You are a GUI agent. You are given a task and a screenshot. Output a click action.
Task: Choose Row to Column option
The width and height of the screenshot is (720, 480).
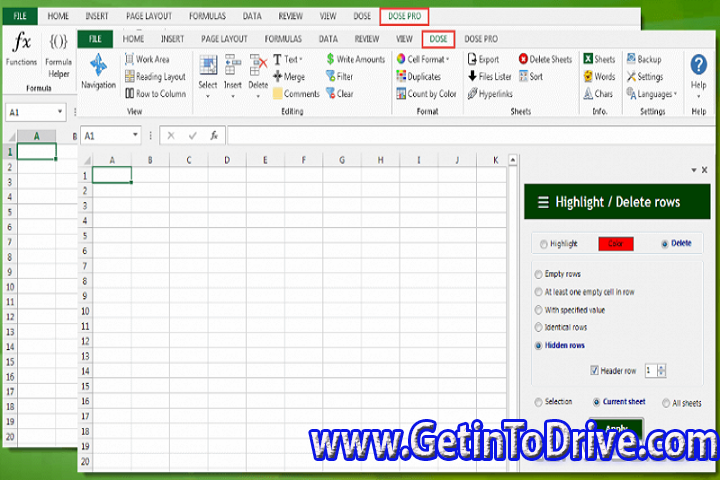coord(156,94)
